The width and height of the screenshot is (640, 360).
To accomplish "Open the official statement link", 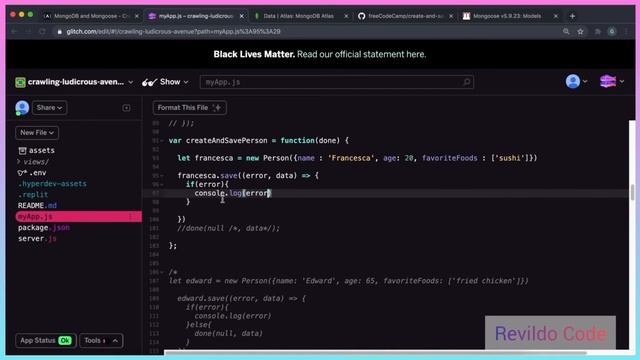I will [361, 54].
